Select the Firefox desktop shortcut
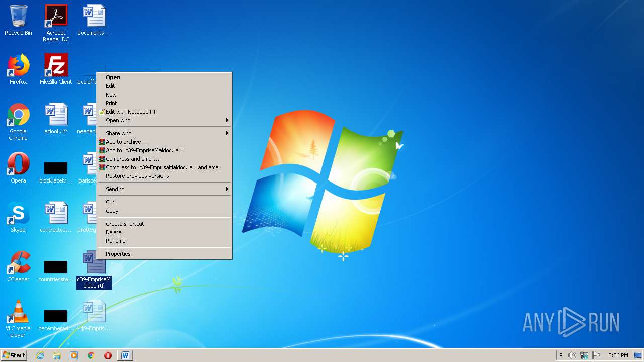Viewport: 644px width, 362px height. tap(18, 69)
